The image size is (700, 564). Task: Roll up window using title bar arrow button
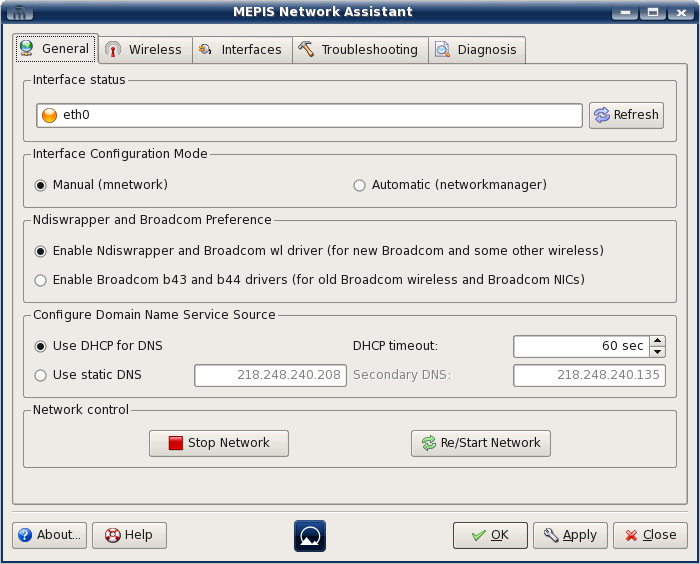click(627, 12)
